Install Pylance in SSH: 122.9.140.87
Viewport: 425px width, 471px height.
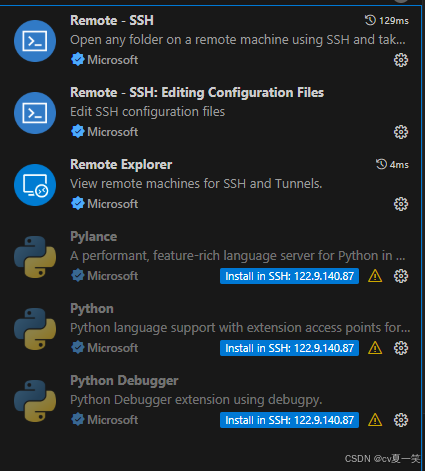pos(289,276)
